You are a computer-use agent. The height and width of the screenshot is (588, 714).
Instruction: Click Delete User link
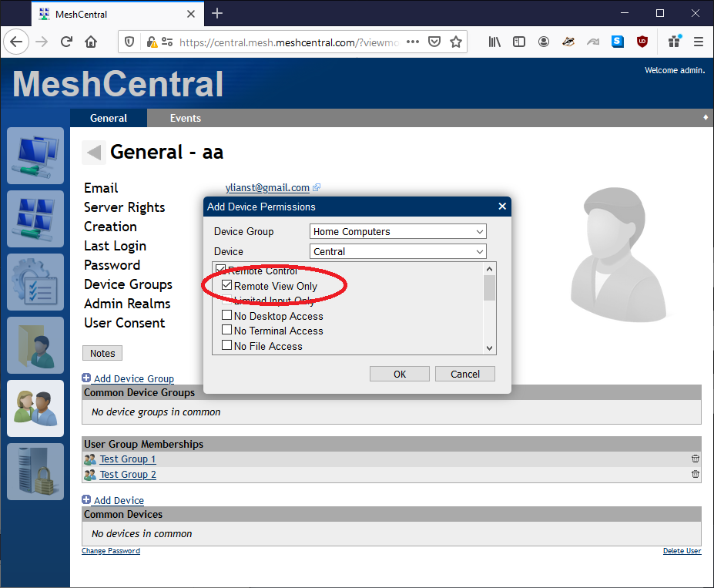point(682,551)
